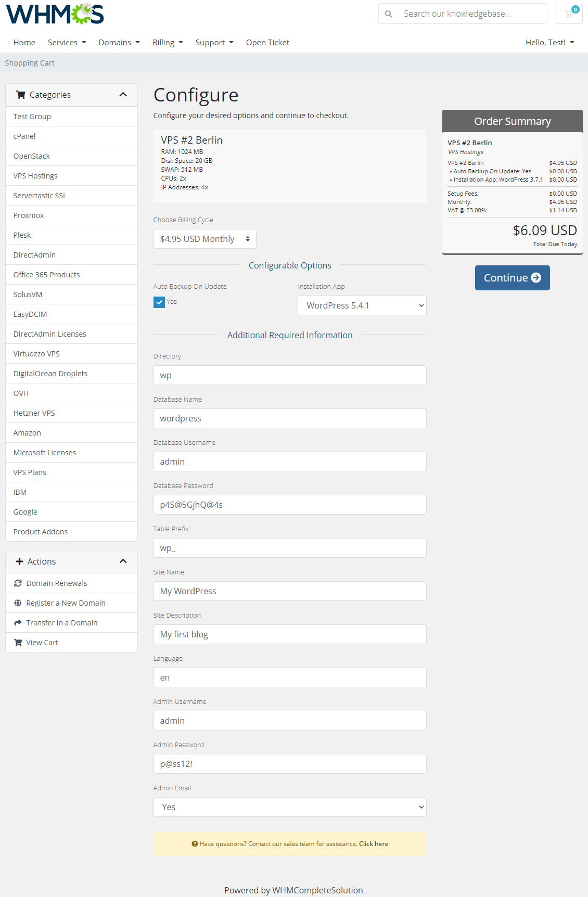The image size is (588, 897).
Task: Collapse the Categories panel chevron
Action: point(123,95)
